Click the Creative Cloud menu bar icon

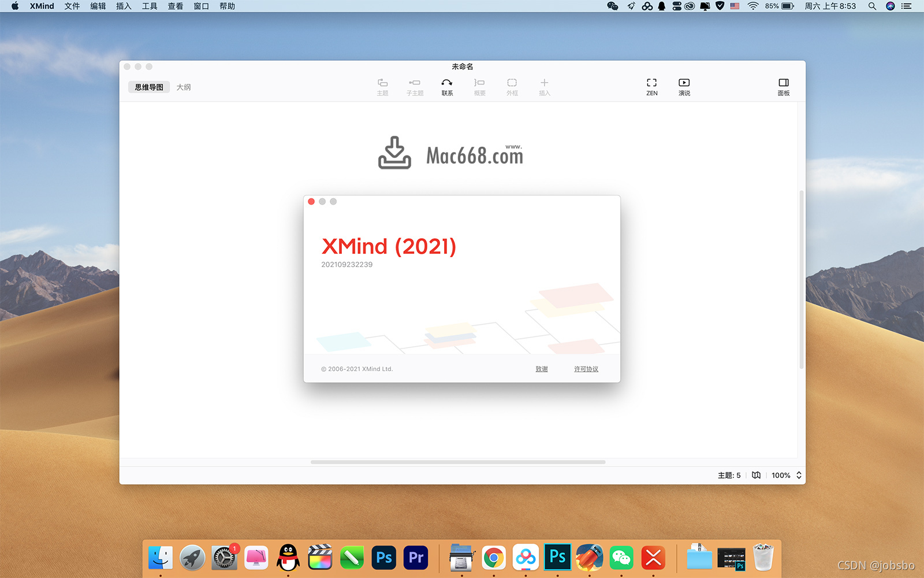pyautogui.click(x=690, y=6)
